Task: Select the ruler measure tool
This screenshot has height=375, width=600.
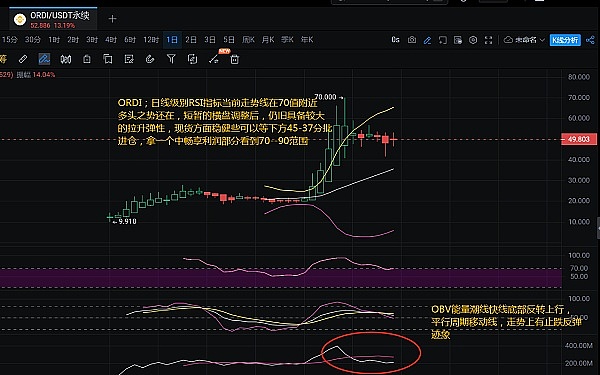Action: click(x=23, y=59)
